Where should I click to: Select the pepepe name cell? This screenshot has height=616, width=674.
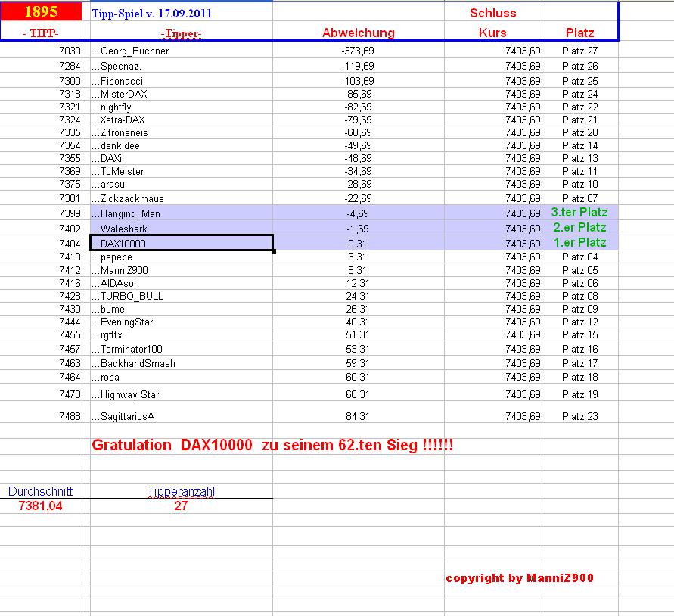[x=182, y=257]
